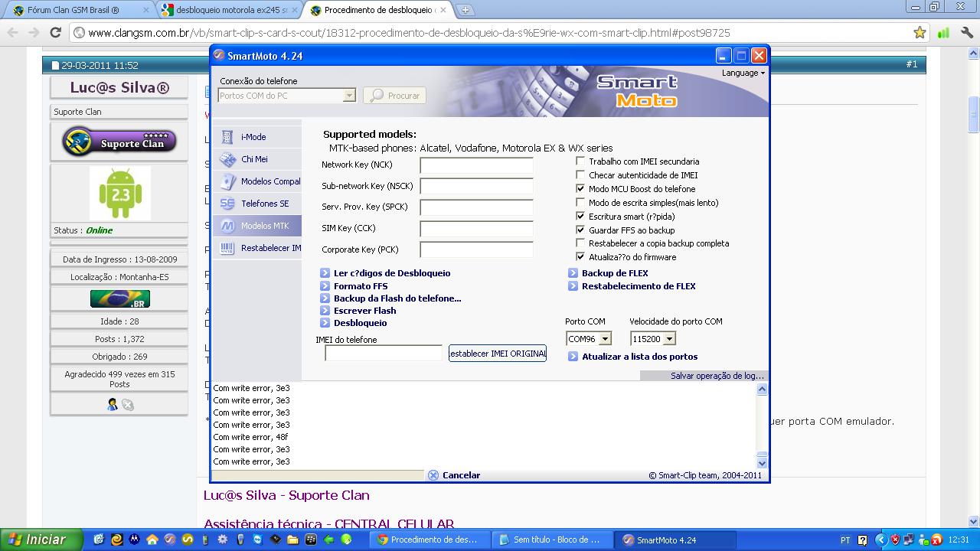980x551 pixels.
Task: Click the Sub-network Key (NSCK) field
Action: coord(476,186)
